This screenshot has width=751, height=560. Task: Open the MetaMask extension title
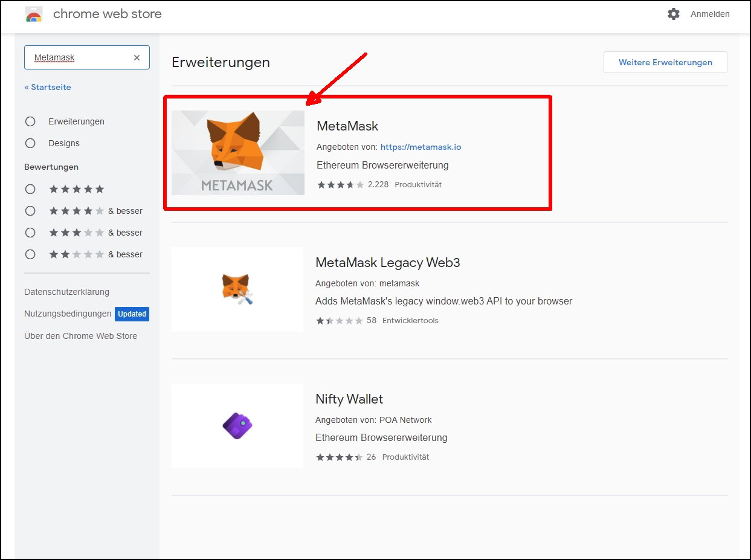[347, 126]
